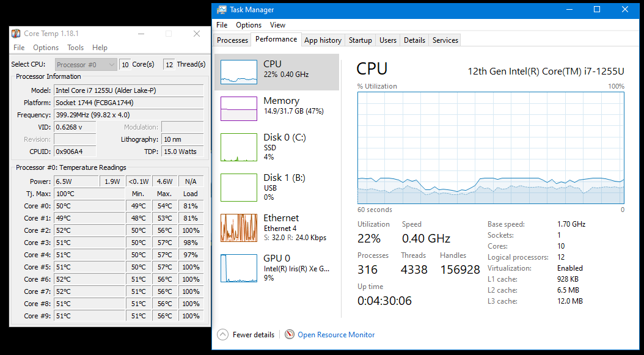Click the cores count box showing 10
This screenshot has width=644, height=355.
click(125, 65)
